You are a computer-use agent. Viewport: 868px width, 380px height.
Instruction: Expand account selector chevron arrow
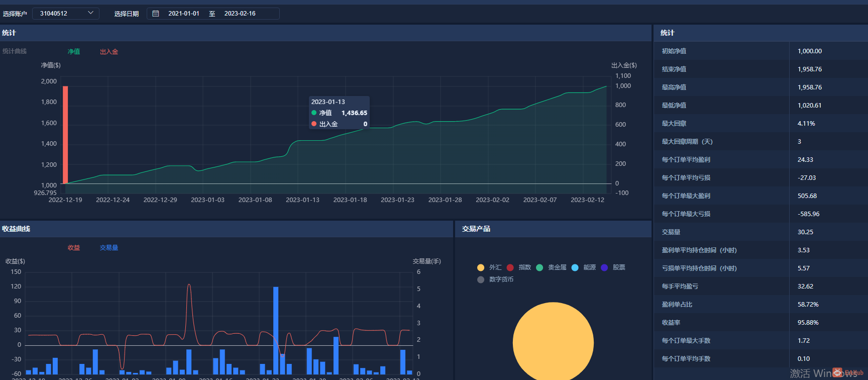90,13
